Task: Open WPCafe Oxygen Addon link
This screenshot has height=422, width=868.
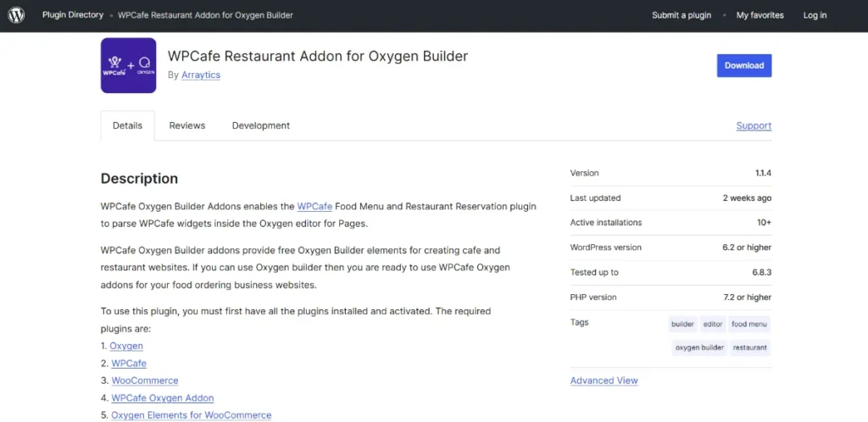Action: (162, 397)
